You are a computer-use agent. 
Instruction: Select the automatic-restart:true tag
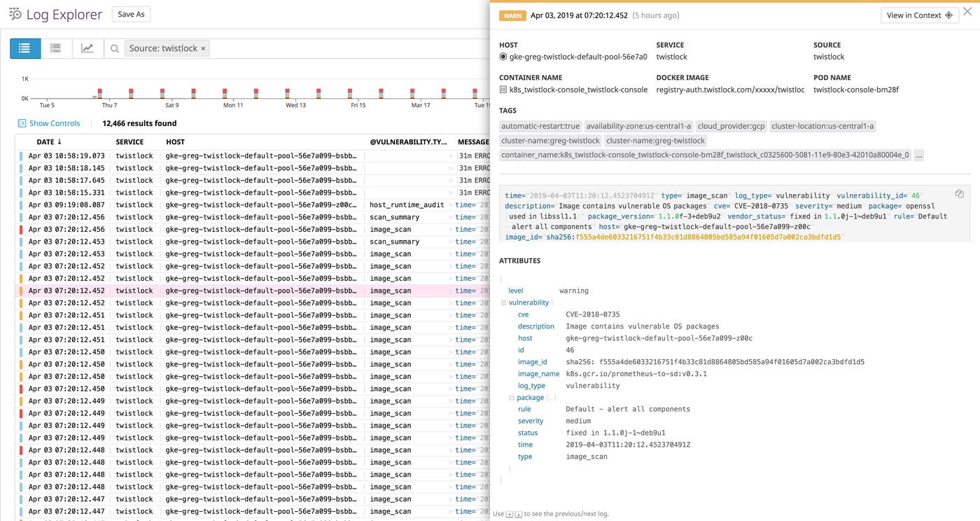click(x=540, y=126)
